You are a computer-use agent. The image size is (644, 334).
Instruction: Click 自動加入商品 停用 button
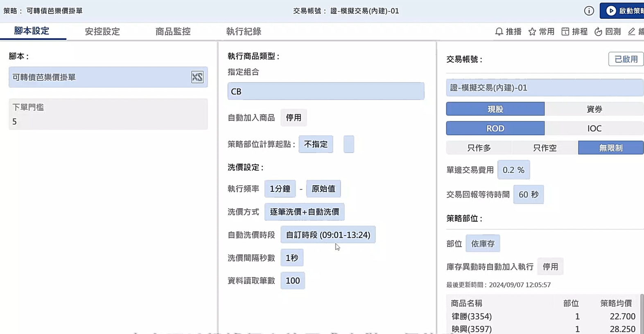(x=294, y=118)
